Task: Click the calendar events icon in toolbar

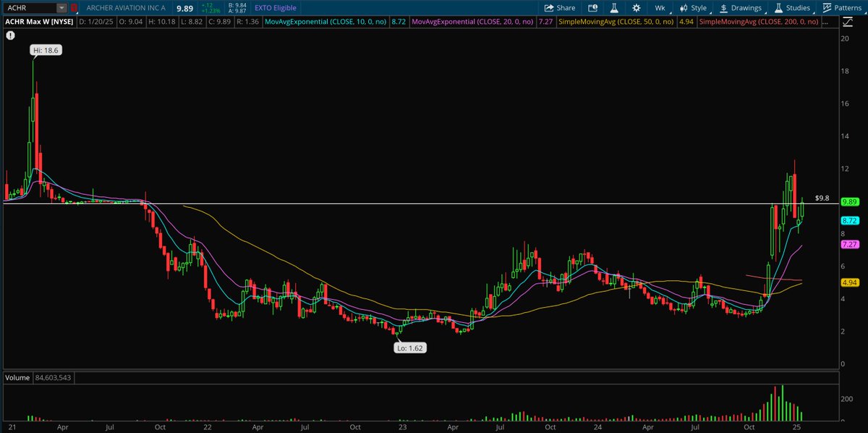Action: coord(593,8)
